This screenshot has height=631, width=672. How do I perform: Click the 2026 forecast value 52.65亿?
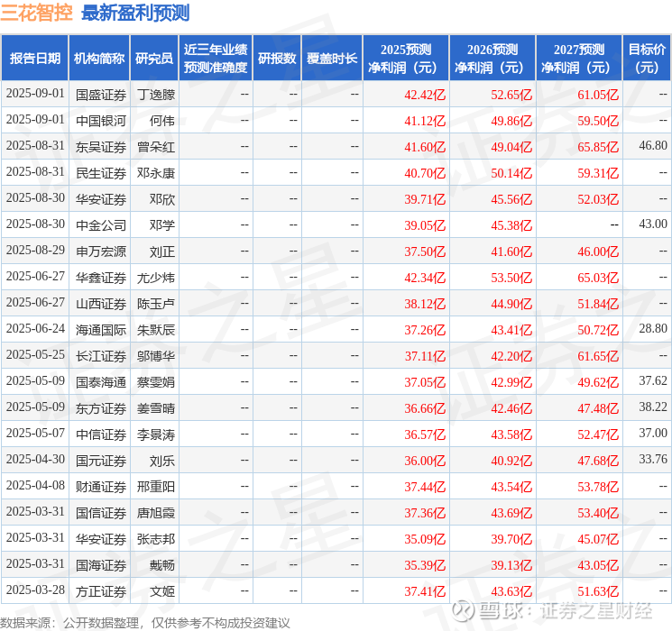[511, 95]
